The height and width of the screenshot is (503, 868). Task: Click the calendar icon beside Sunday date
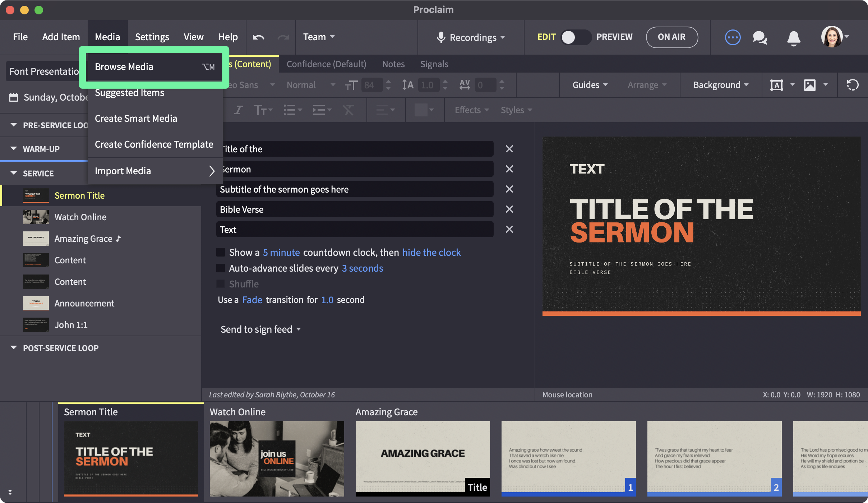(14, 97)
